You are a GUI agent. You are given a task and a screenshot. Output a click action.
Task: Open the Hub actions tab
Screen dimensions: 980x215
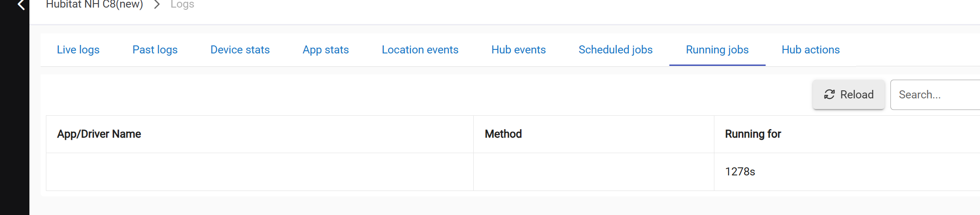811,50
